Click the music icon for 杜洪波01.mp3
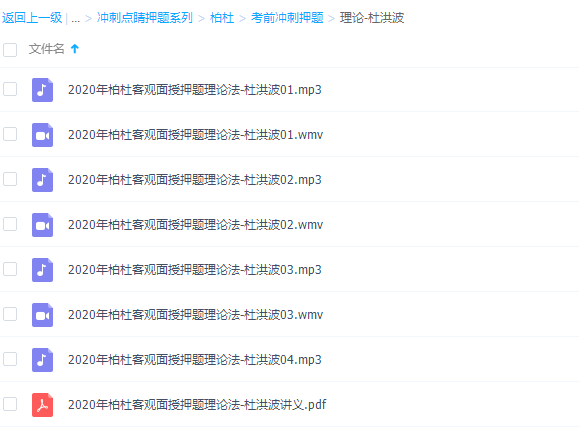579x434 pixels. [42, 90]
